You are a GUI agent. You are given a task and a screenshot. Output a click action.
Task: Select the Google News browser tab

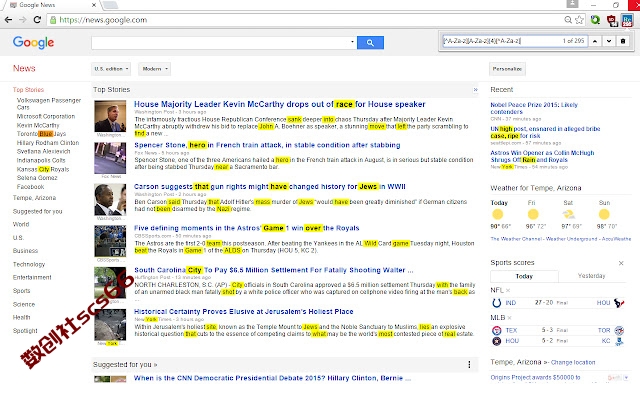[51, 5]
